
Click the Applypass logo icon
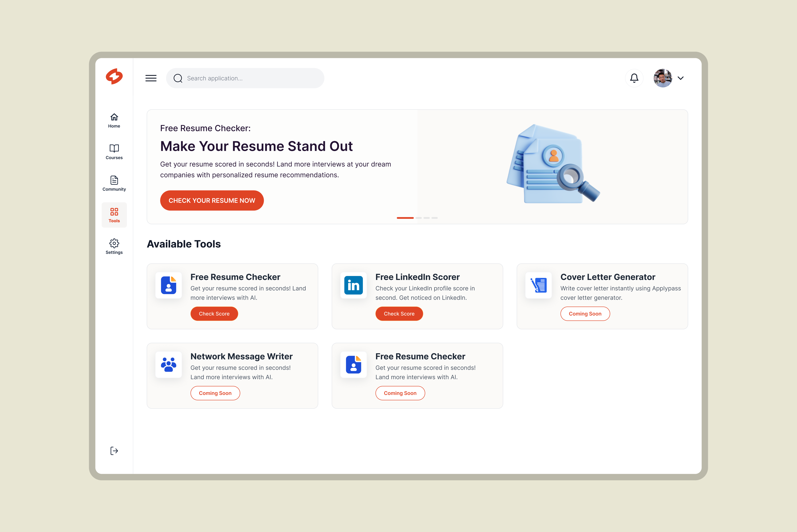tap(114, 76)
